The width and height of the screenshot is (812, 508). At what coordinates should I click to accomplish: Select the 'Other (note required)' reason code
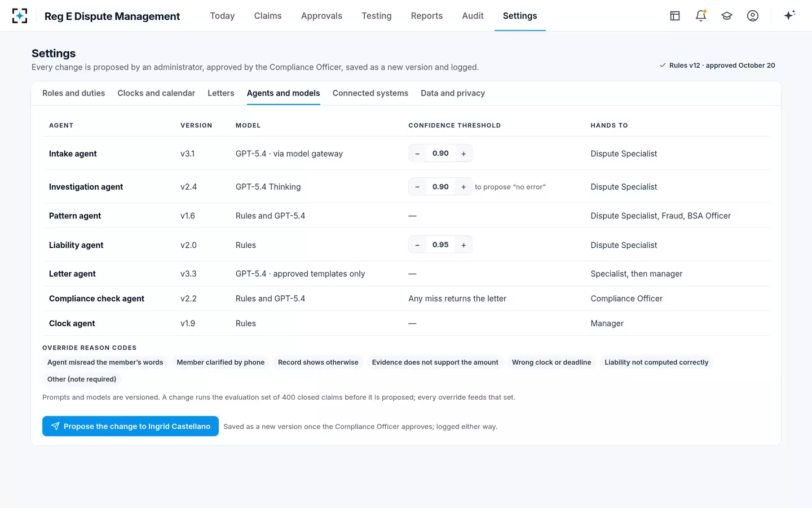coord(82,379)
